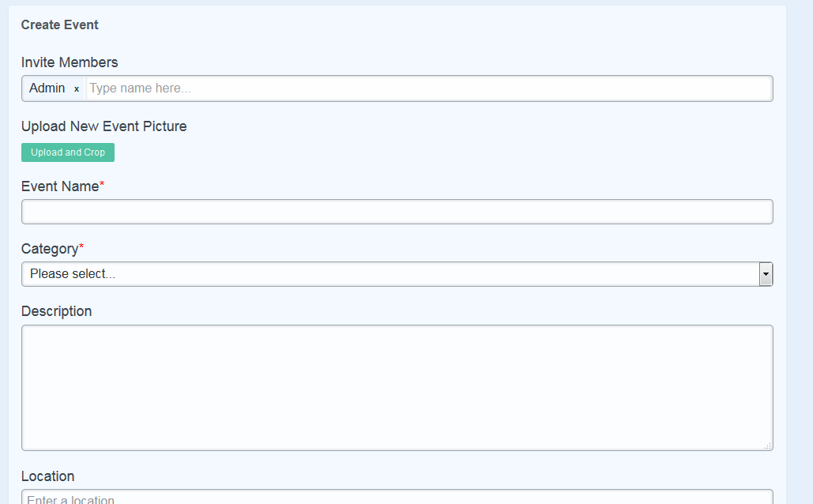Screen dimensions: 813x504
Task: Click the Create Event heading
Action: (x=60, y=24)
